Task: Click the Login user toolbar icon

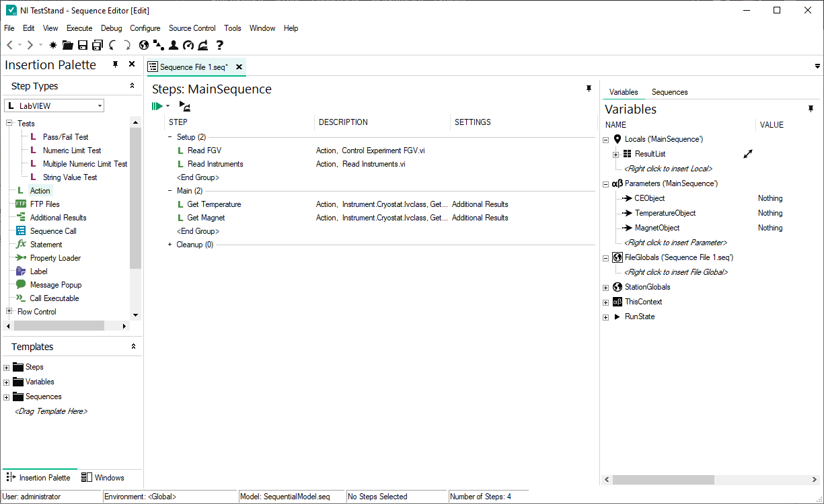Action: pos(174,45)
